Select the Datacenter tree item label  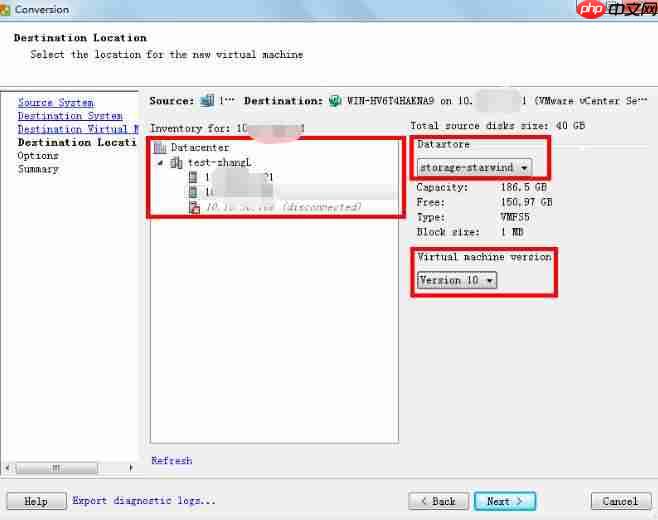click(200, 148)
